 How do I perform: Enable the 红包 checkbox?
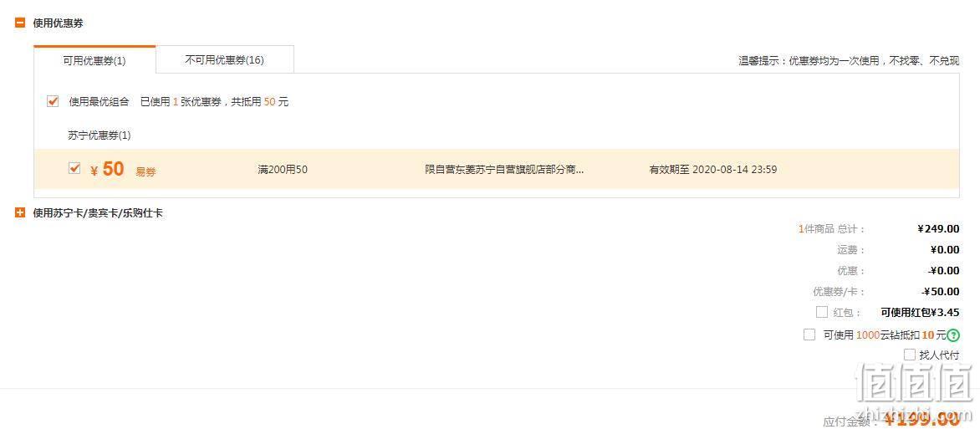(x=822, y=312)
